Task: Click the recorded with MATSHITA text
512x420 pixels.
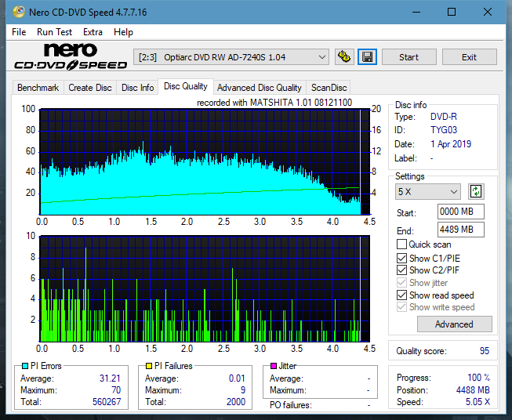Action: tap(274, 103)
